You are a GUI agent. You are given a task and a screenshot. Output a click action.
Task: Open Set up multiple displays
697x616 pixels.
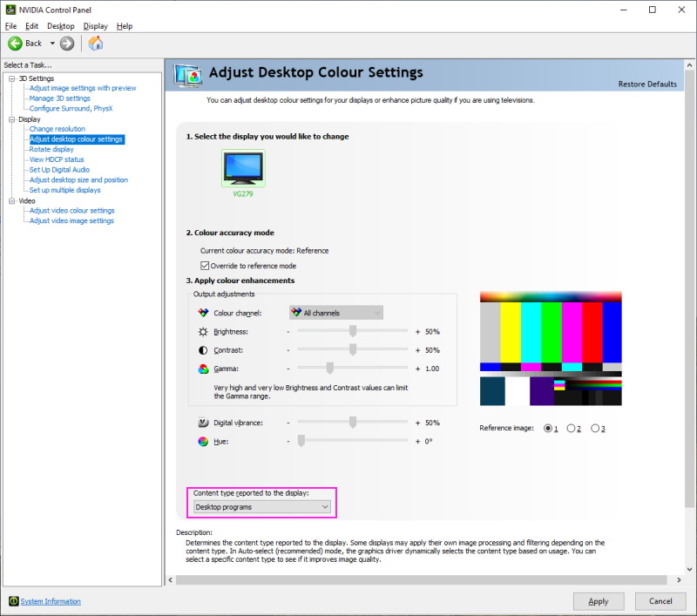[x=64, y=190]
